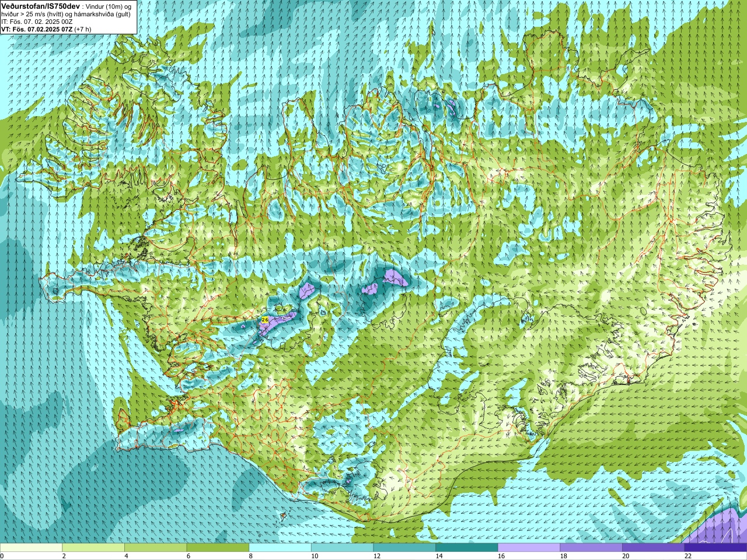Screen dimensions: 747x560
Task: Click the 8 label on the scale
Action: click(251, 556)
